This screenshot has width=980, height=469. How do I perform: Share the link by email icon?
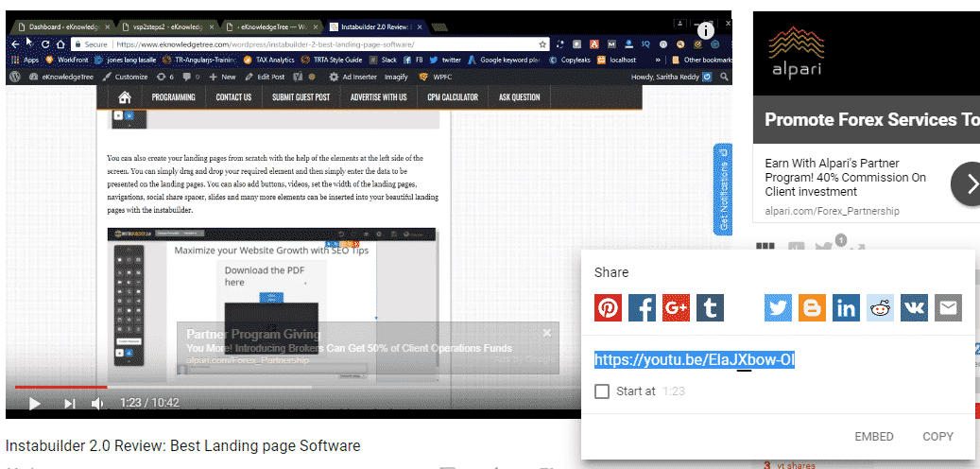[x=948, y=307]
